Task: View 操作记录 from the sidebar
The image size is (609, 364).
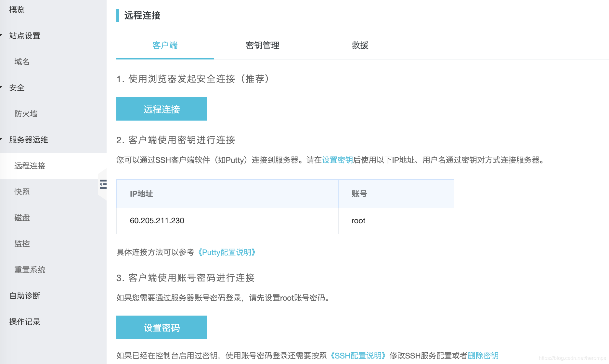Action: [x=24, y=322]
